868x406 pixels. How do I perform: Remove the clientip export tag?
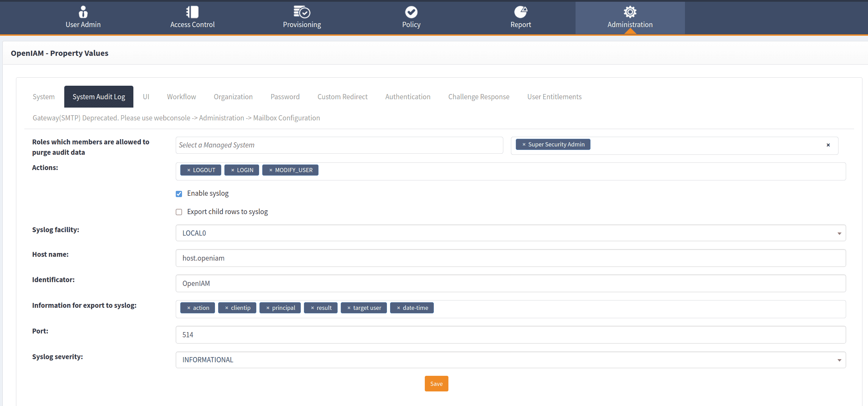[x=226, y=308]
